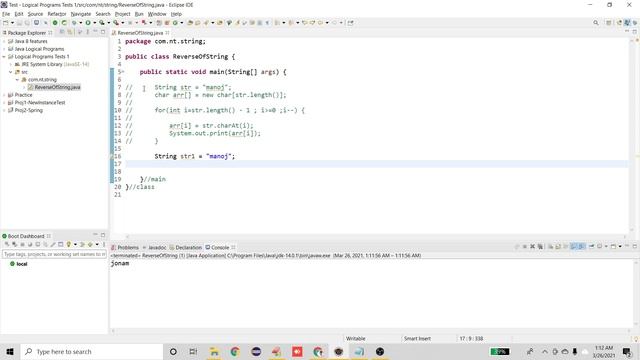This screenshot has height=360, width=640.
Task: Open the New file dropdown arrow
Action: pyautogui.click(x=12, y=23)
